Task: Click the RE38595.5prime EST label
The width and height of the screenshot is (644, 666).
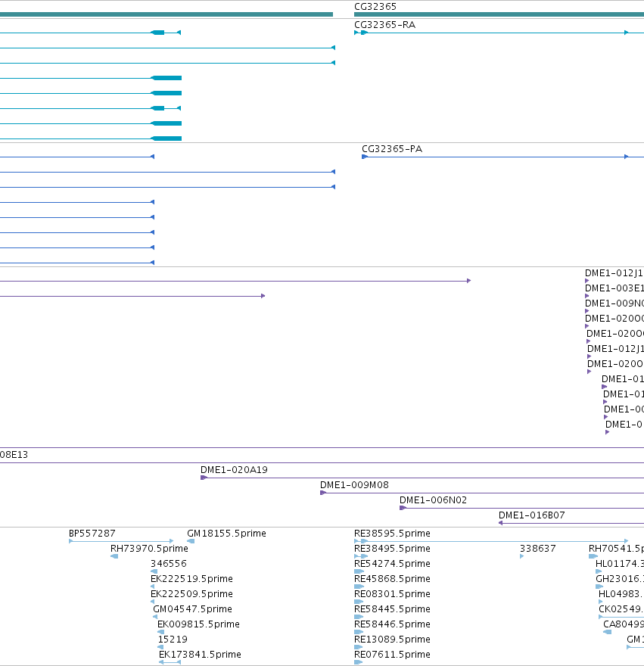Action: 392,534
